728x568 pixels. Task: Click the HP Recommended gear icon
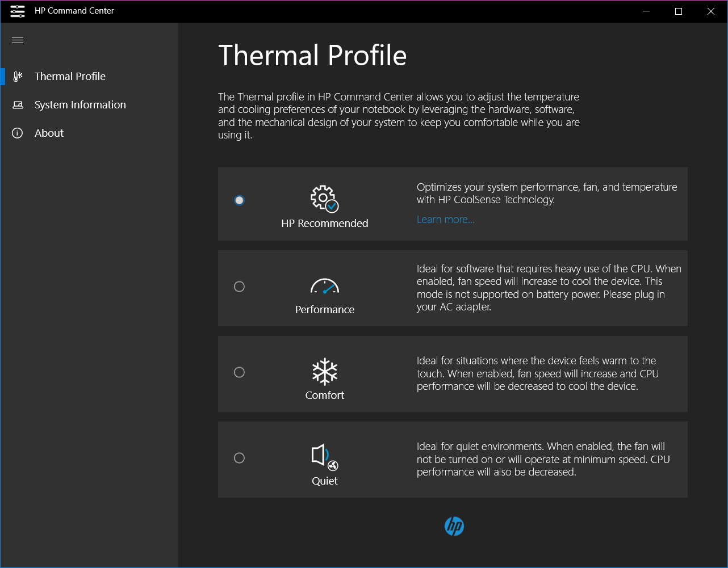point(324,199)
